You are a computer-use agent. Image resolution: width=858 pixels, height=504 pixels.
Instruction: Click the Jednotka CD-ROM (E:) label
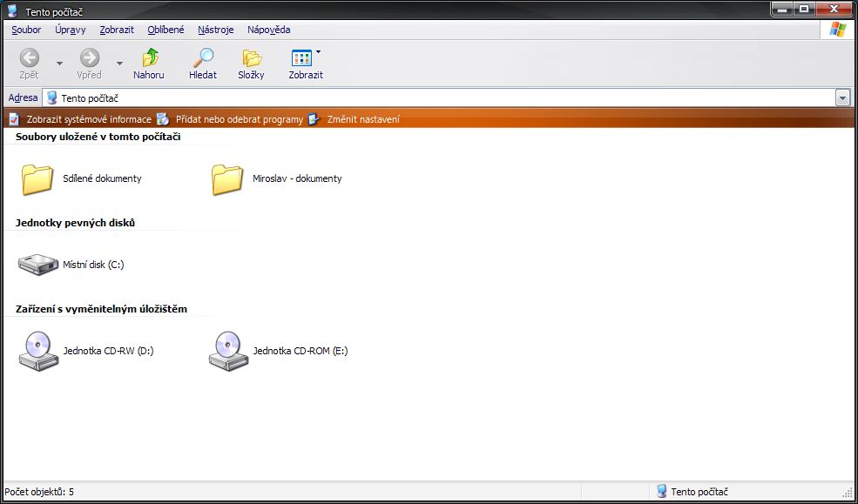[x=301, y=351]
